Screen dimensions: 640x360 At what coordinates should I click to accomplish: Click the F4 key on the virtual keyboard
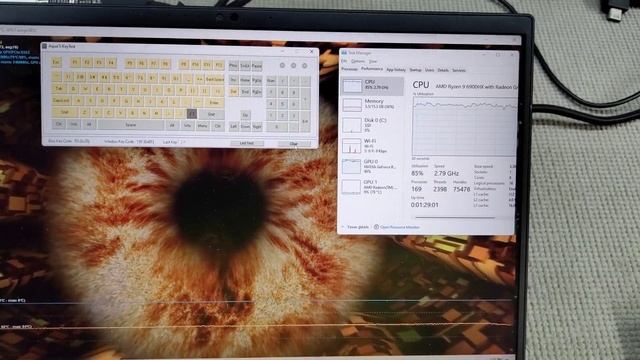111,62
